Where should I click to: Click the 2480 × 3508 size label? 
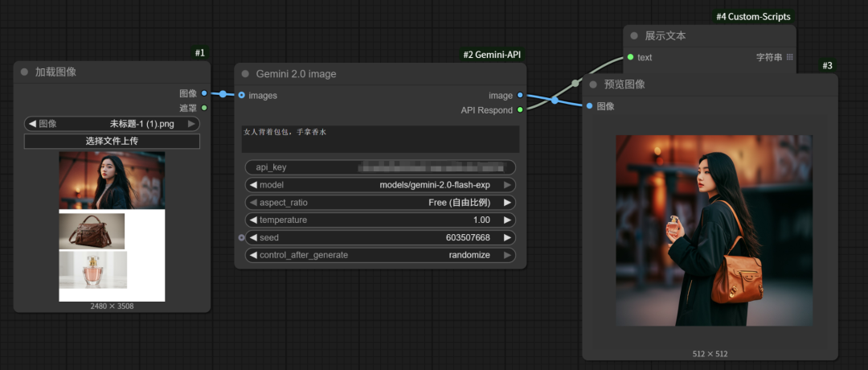112,306
